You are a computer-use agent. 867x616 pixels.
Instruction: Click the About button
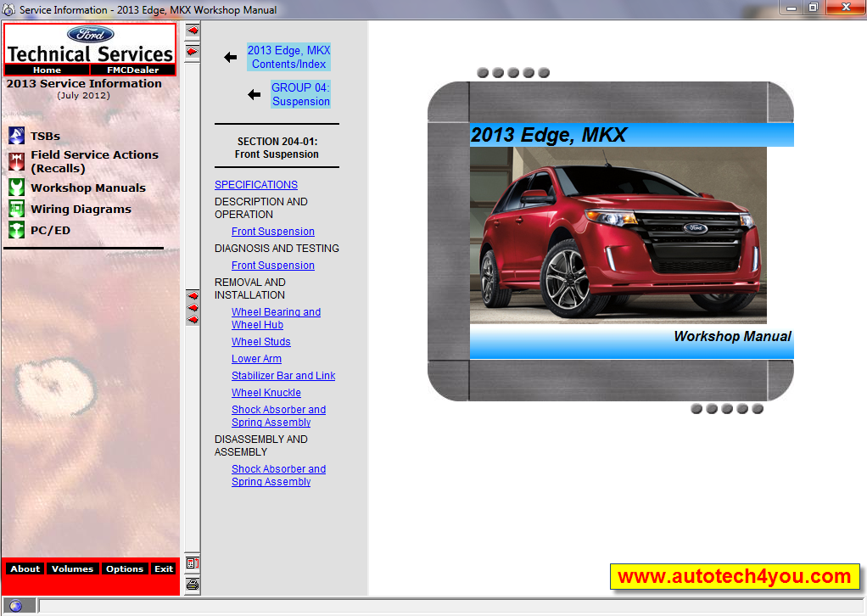click(x=25, y=568)
